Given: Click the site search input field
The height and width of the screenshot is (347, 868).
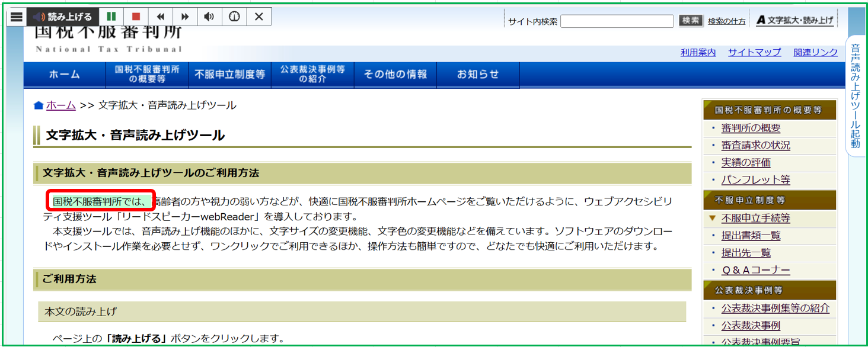Looking at the screenshot, I should (x=617, y=21).
